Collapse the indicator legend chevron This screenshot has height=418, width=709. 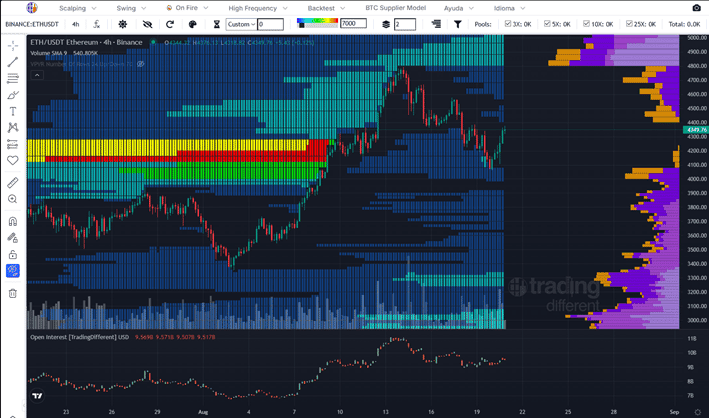pyautogui.click(x=37, y=75)
